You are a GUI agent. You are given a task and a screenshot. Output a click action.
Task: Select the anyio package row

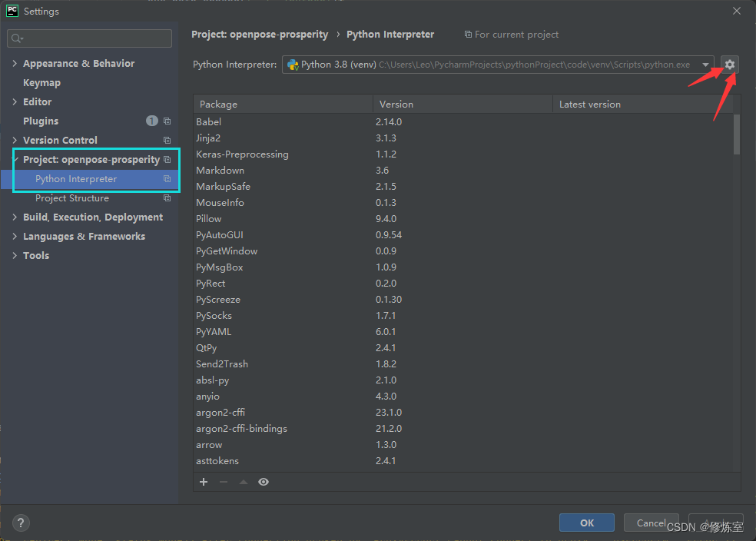[463, 397]
